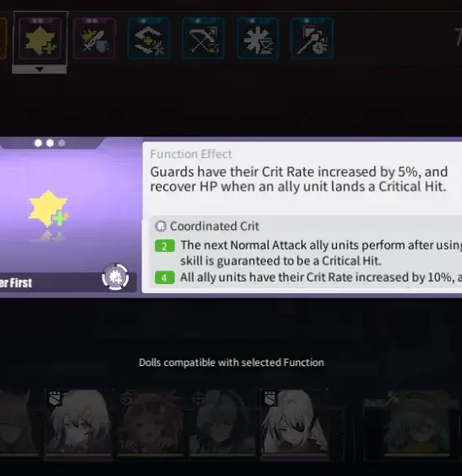Click the three-dot rarity indicator
The height and width of the screenshot is (476, 462).
tap(50, 143)
